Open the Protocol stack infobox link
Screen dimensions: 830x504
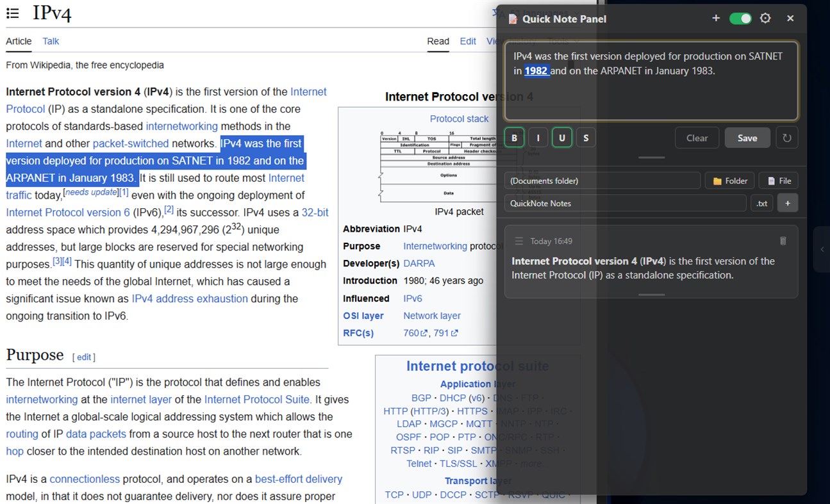click(459, 118)
